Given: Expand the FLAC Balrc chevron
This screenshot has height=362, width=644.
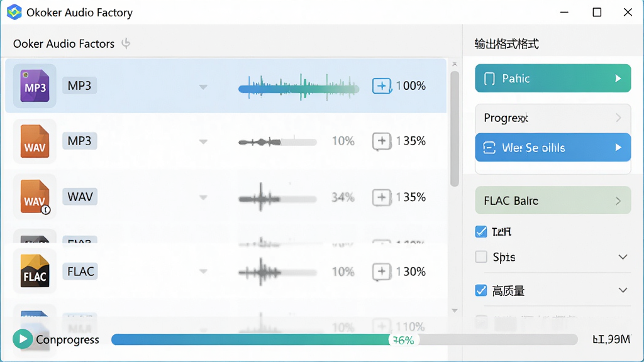Looking at the screenshot, I should coord(619,201).
